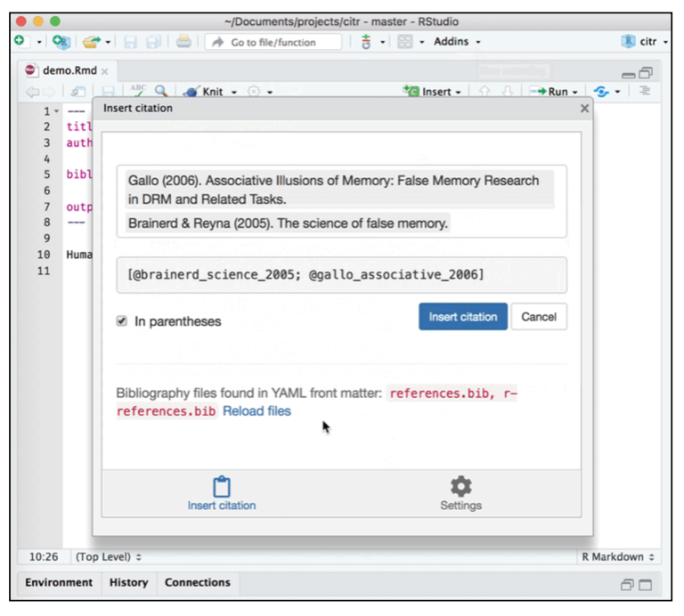The image size is (684, 616).
Task: Switch to the Connections tab
Action: point(197,583)
